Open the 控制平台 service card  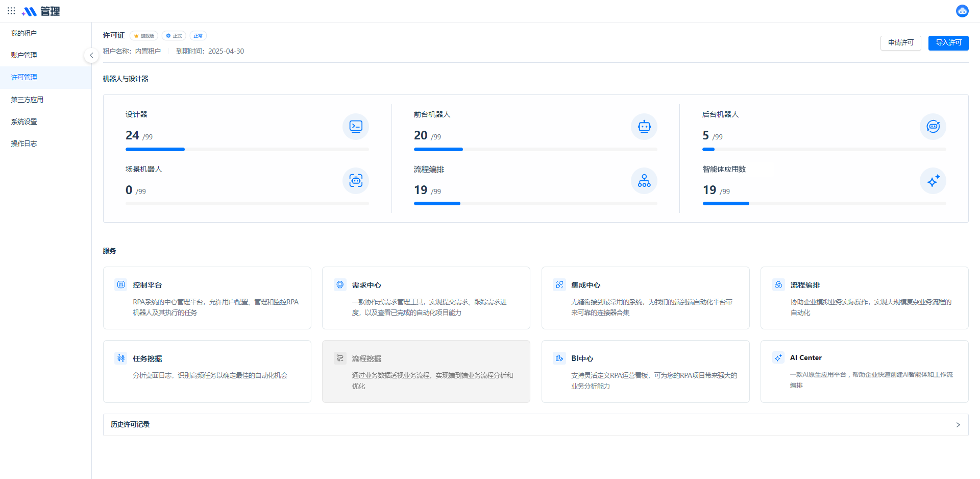[x=207, y=298]
